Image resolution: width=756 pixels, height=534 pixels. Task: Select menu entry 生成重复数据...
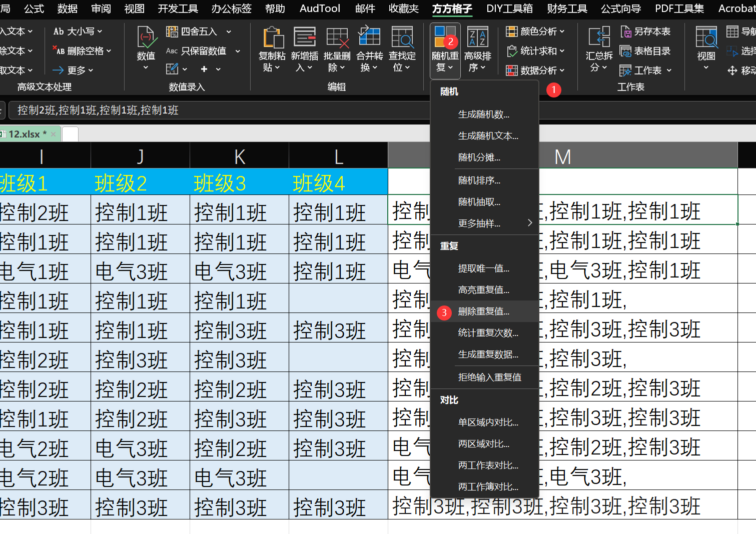tap(484, 354)
